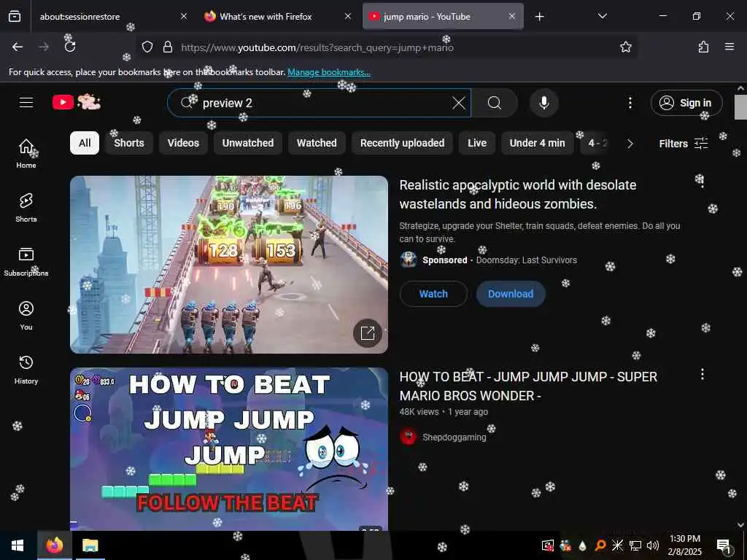Open History from the sidebar
This screenshot has width=747, height=560.
tap(26, 370)
